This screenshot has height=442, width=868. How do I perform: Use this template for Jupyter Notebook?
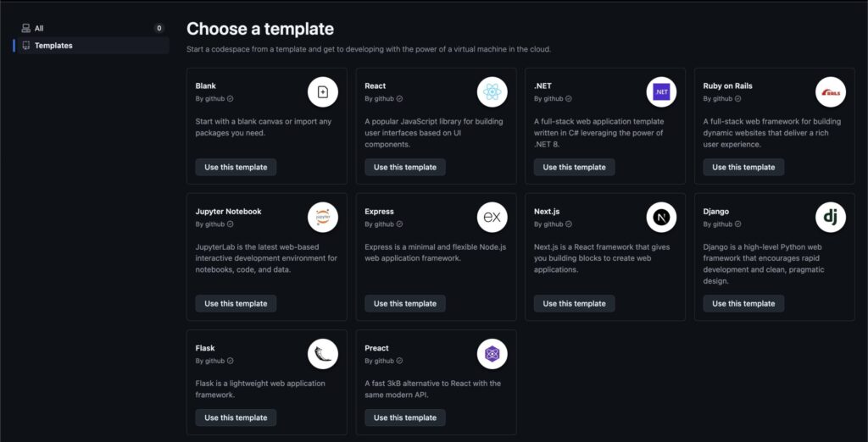point(236,303)
